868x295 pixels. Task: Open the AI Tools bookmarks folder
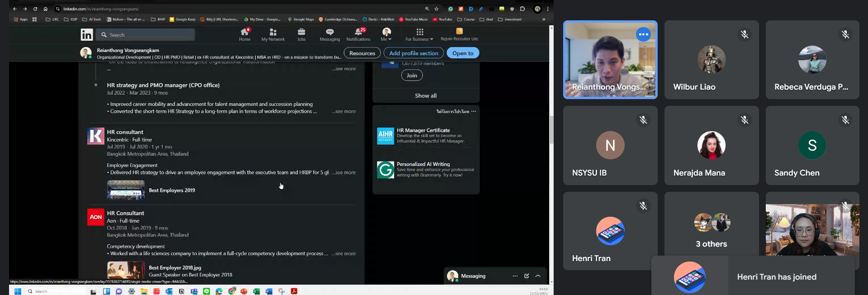[x=92, y=19]
